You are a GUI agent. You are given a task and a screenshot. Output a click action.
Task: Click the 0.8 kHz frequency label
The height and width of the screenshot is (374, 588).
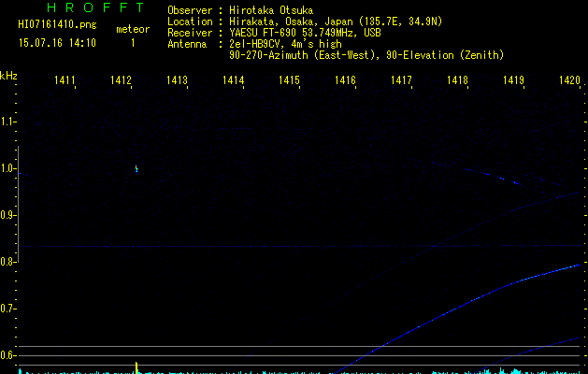point(7,262)
